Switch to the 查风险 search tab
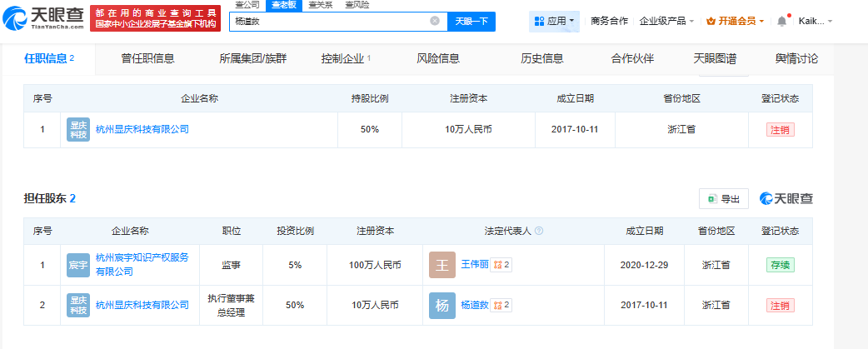 [x=357, y=5]
